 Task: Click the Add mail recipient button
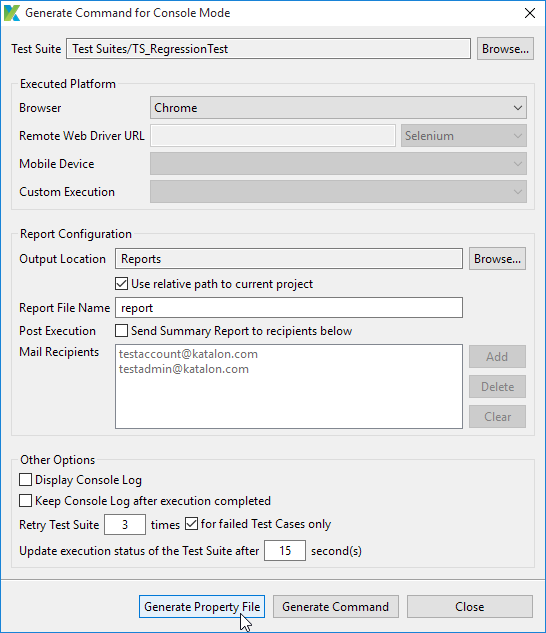[497, 356]
